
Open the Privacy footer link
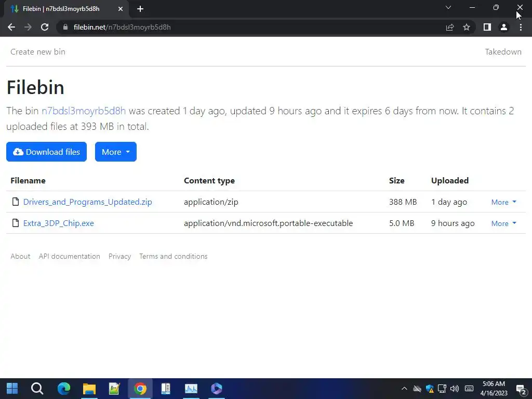pos(120,256)
